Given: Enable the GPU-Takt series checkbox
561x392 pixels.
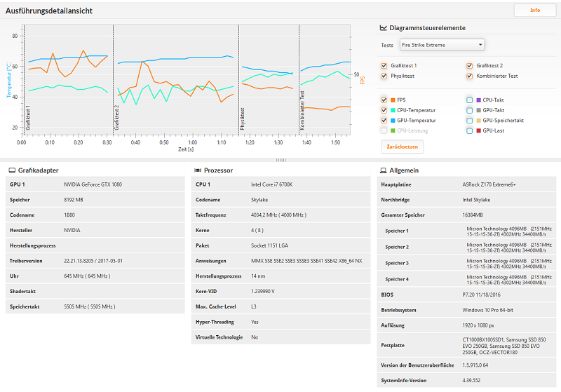Looking at the screenshot, I should click(469, 111).
